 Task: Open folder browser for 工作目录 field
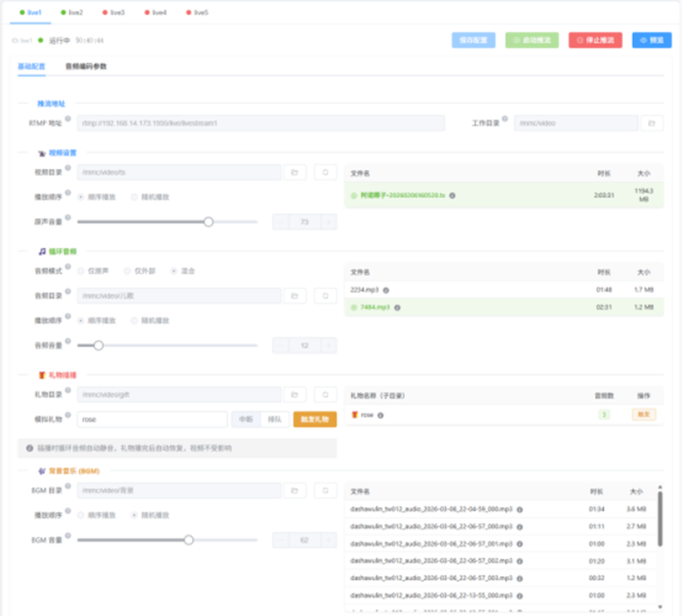(x=651, y=123)
